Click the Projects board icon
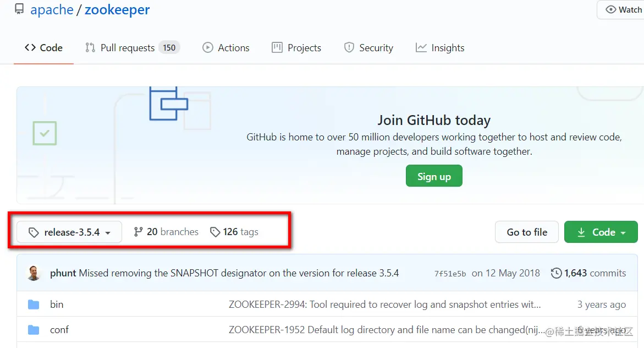This screenshot has width=644, height=348. 277,48
